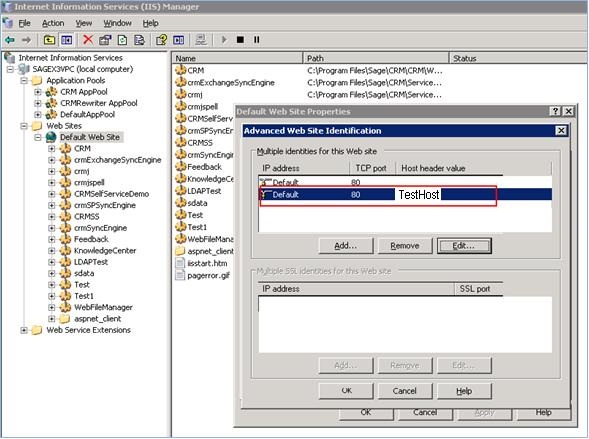The height and width of the screenshot is (439, 589).
Task: Collapse the SAGEX3VPC local computer node
Action: coord(10,69)
